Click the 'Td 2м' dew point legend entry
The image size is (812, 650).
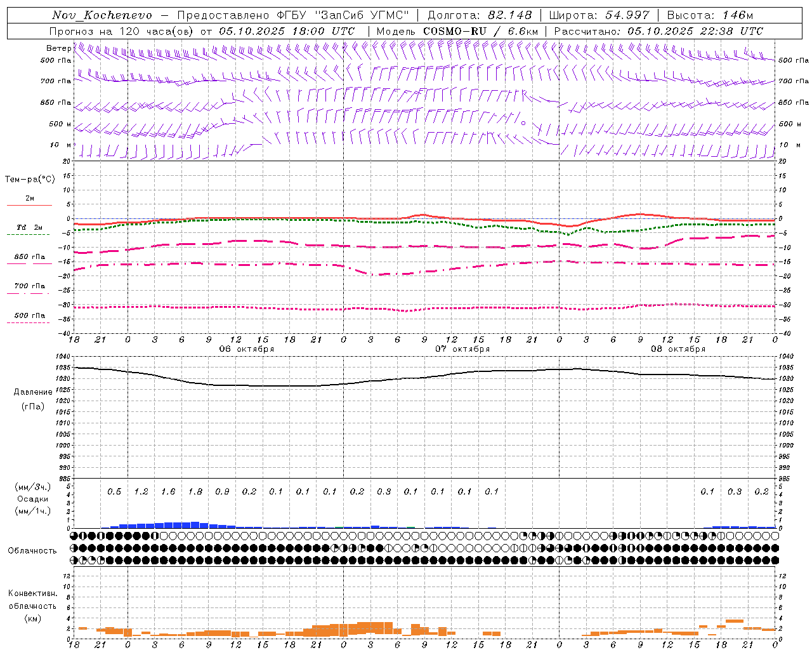pos(29,227)
